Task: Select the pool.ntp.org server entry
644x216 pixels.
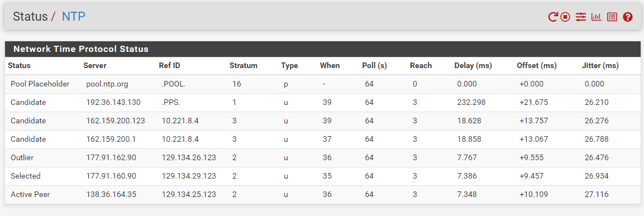Action: [x=107, y=84]
